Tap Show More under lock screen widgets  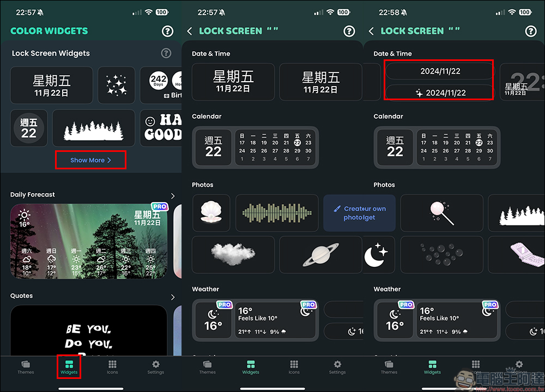click(90, 160)
